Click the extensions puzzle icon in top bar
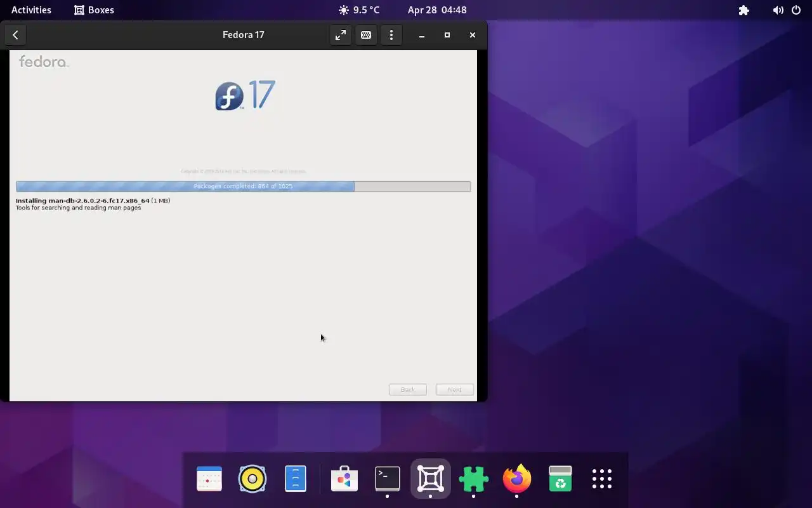This screenshot has height=508, width=812. tap(744, 10)
